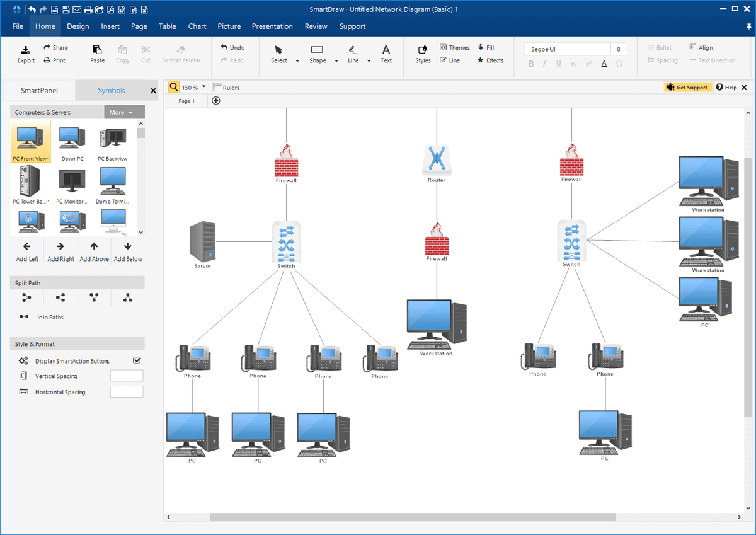Close the Symbols panel with X
The width and height of the screenshot is (756, 535).
[x=153, y=91]
